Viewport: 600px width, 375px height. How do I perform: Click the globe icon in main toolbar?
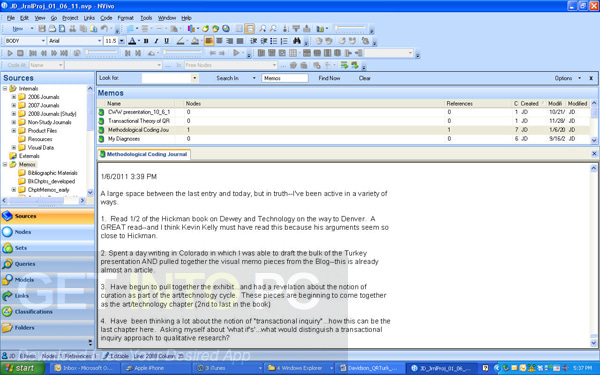point(226,29)
